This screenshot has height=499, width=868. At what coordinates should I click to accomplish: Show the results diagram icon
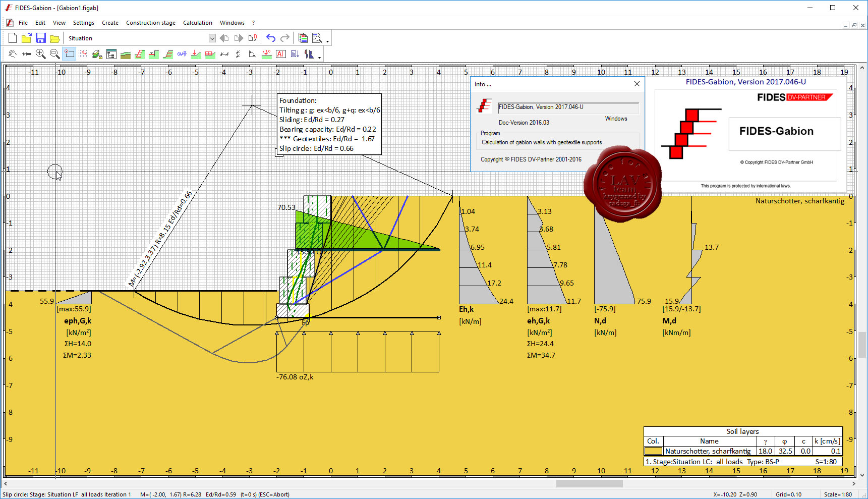click(309, 54)
